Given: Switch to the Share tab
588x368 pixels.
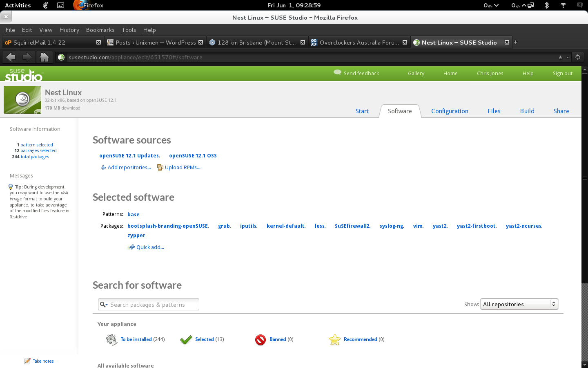Looking at the screenshot, I should point(561,111).
